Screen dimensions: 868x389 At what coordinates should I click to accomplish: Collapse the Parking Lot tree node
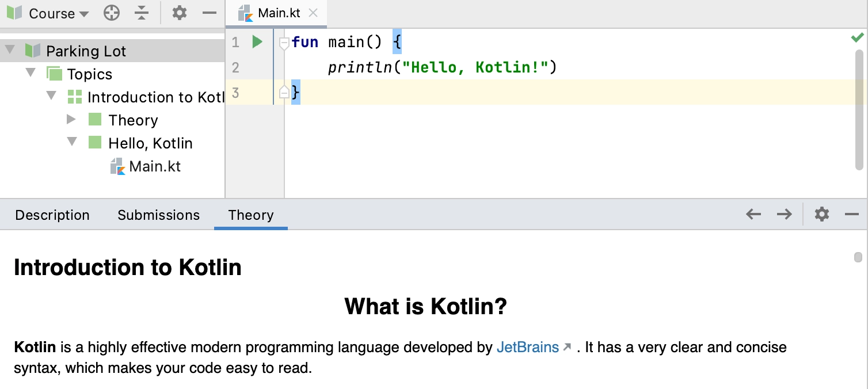tap(9, 51)
